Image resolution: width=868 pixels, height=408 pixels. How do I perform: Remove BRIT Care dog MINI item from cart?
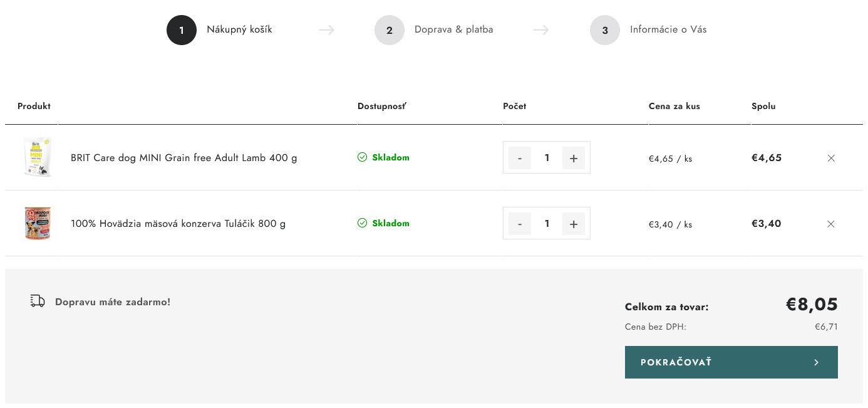pyautogui.click(x=831, y=158)
